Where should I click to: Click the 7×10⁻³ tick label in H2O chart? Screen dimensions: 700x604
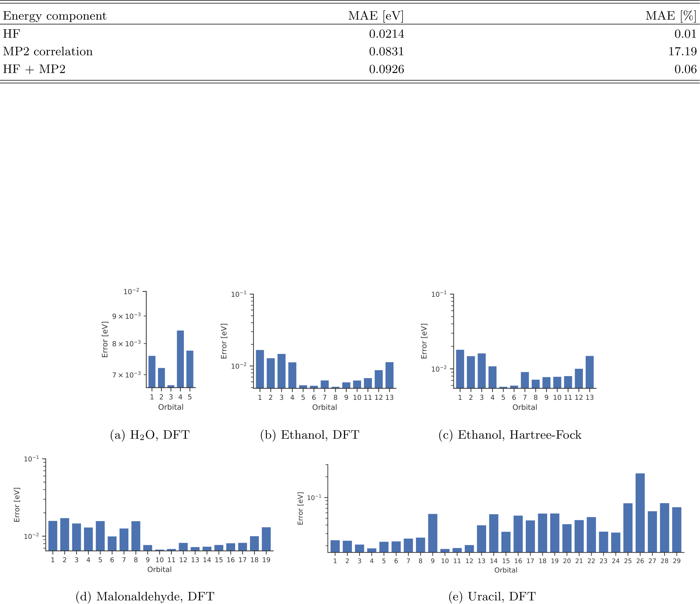pos(126,375)
